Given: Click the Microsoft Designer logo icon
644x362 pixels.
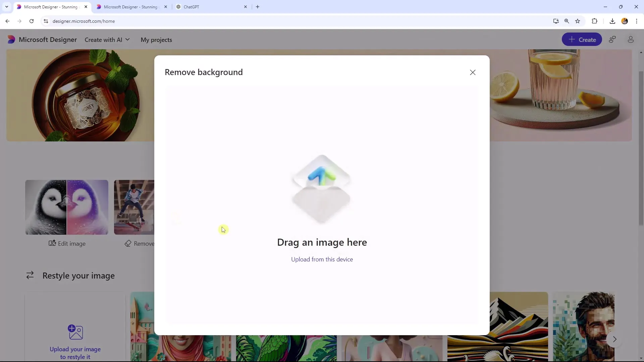Looking at the screenshot, I should (x=11, y=40).
